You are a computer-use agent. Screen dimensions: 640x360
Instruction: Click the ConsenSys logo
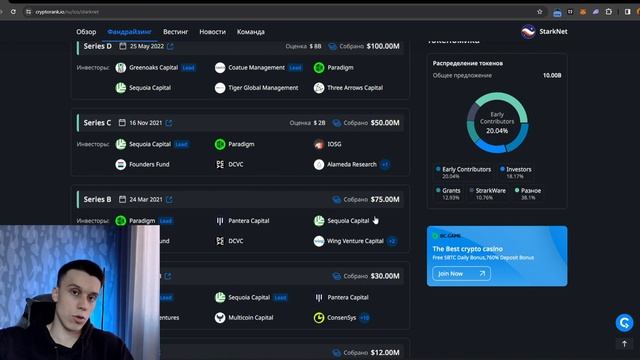click(319, 318)
